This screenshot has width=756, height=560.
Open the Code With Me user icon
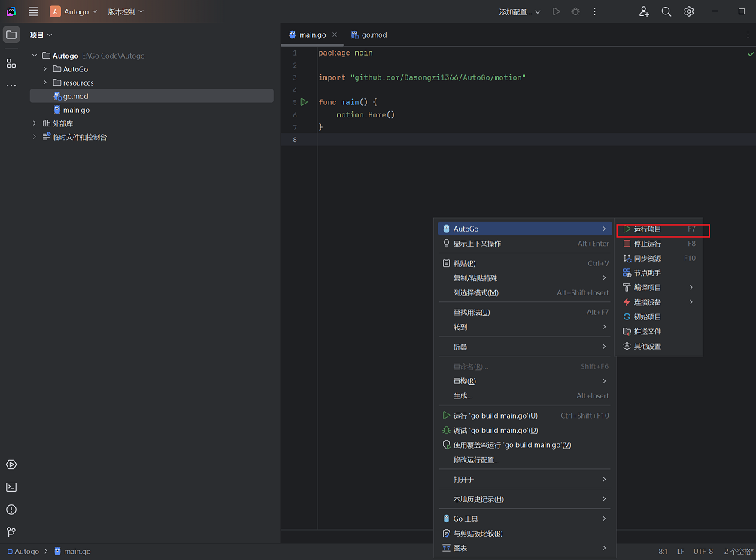click(x=644, y=11)
